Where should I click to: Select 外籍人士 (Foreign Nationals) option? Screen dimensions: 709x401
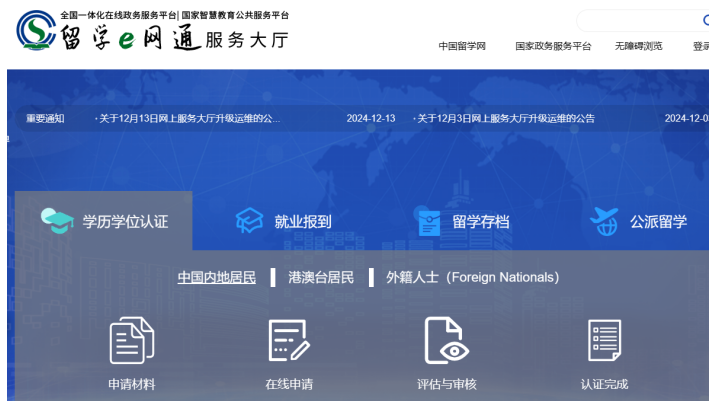(472, 277)
